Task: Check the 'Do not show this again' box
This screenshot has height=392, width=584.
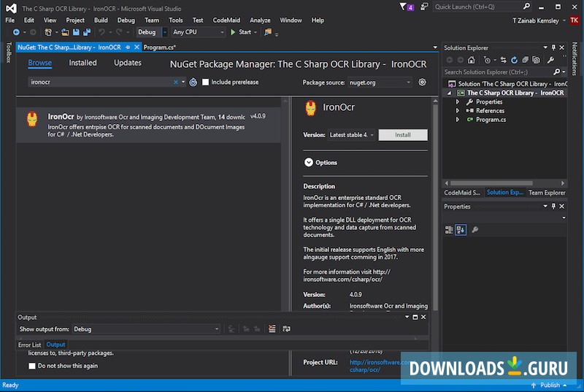Action: (32, 366)
